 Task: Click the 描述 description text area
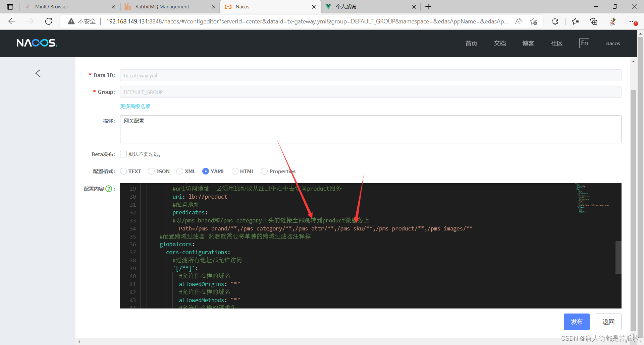point(371,129)
